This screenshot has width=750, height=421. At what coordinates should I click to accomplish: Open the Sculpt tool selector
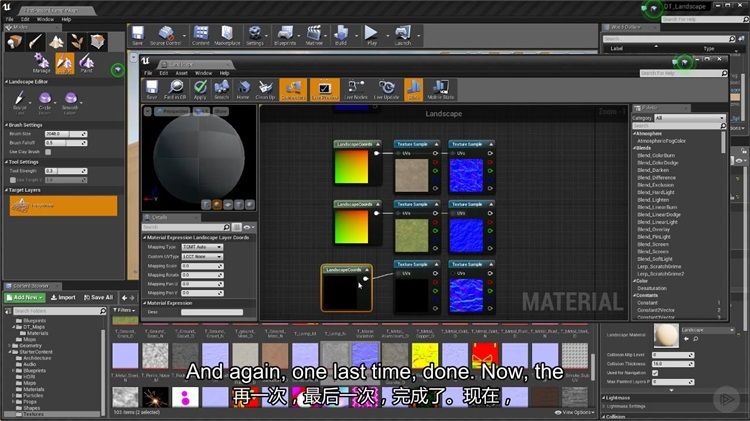(20, 102)
